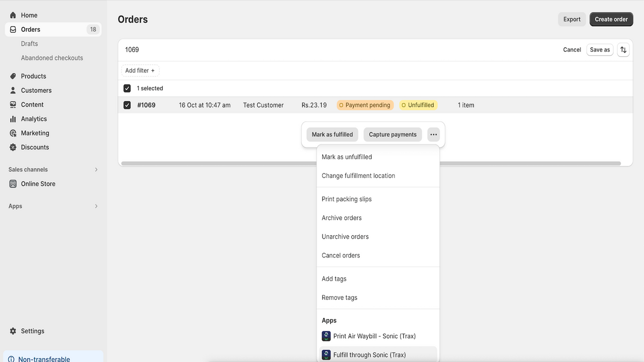Toggle the select-all orders checkbox
Image resolution: width=644 pixels, height=362 pixels.
[127, 88]
